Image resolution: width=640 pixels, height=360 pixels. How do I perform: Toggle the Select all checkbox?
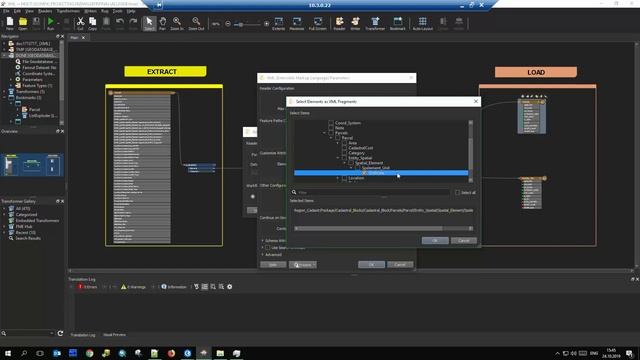(457, 192)
